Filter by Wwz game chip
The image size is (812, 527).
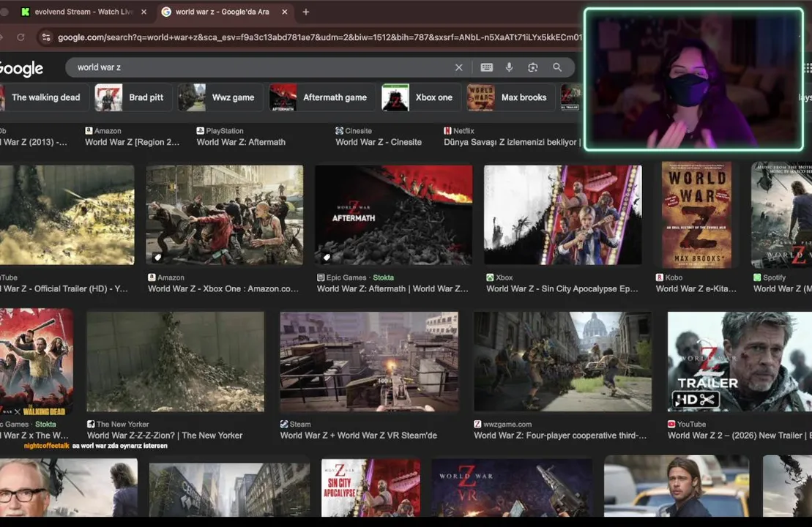coord(220,97)
